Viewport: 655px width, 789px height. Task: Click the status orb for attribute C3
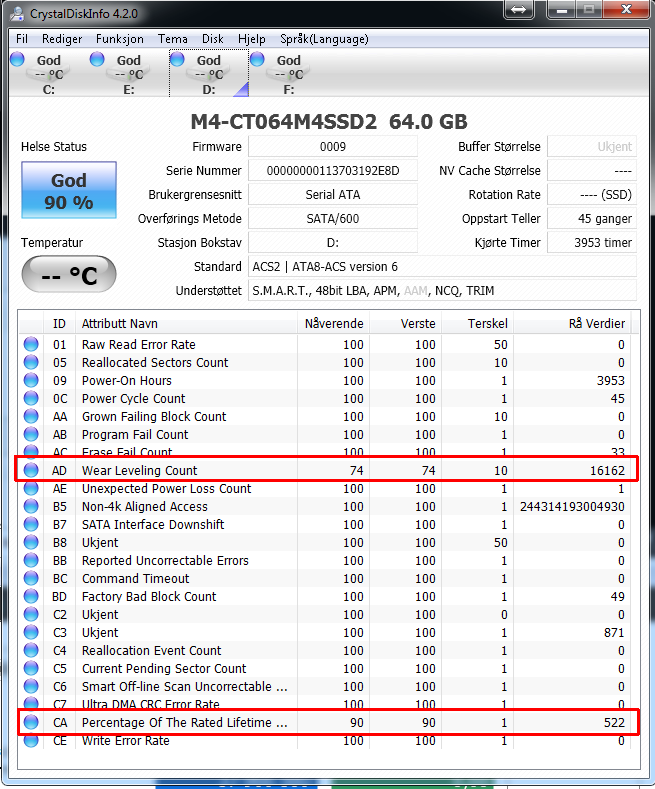click(31, 632)
